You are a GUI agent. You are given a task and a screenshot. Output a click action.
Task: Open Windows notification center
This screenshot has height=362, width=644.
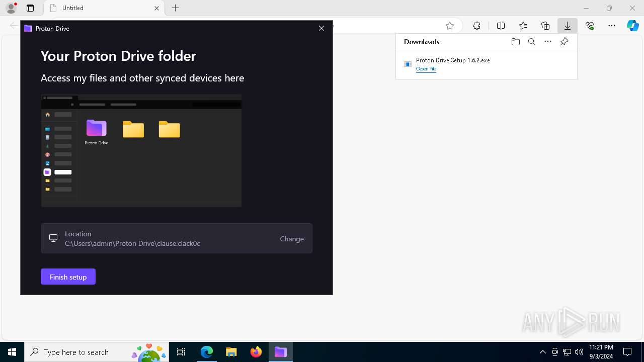[627, 352]
